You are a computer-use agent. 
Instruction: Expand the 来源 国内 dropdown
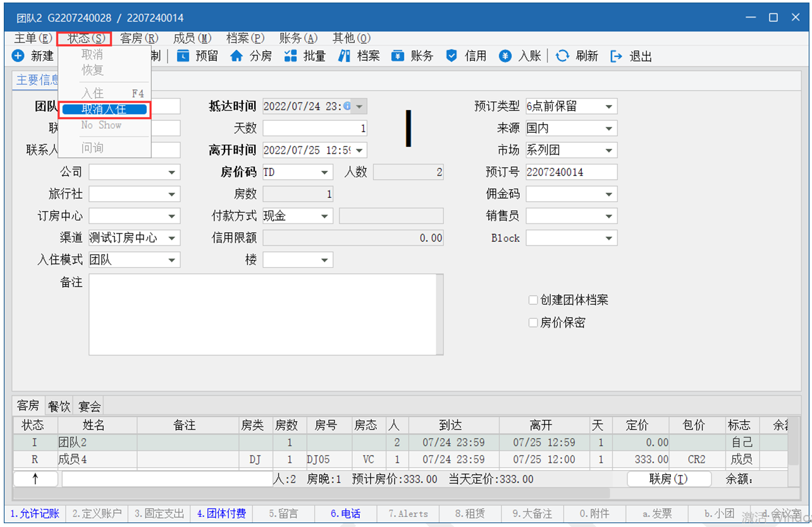(x=609, y=128)
